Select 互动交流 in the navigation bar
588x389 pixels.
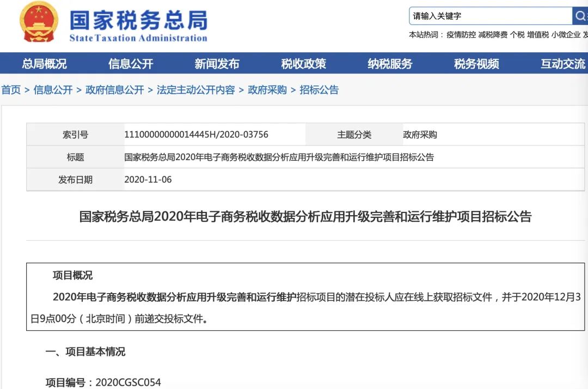pos(562,64)
